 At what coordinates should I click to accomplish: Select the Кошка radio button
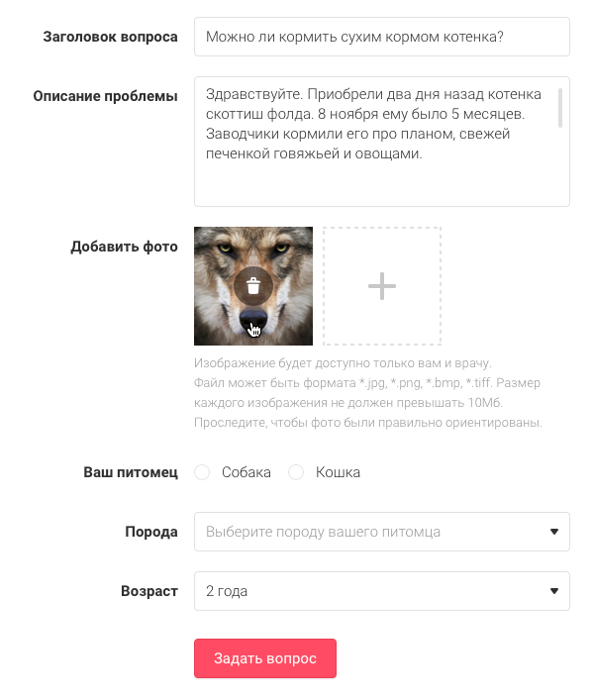click(x=296, y=472)
